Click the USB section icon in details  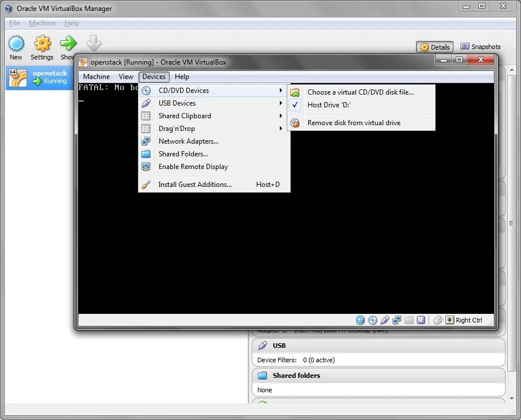click(263, 346)
